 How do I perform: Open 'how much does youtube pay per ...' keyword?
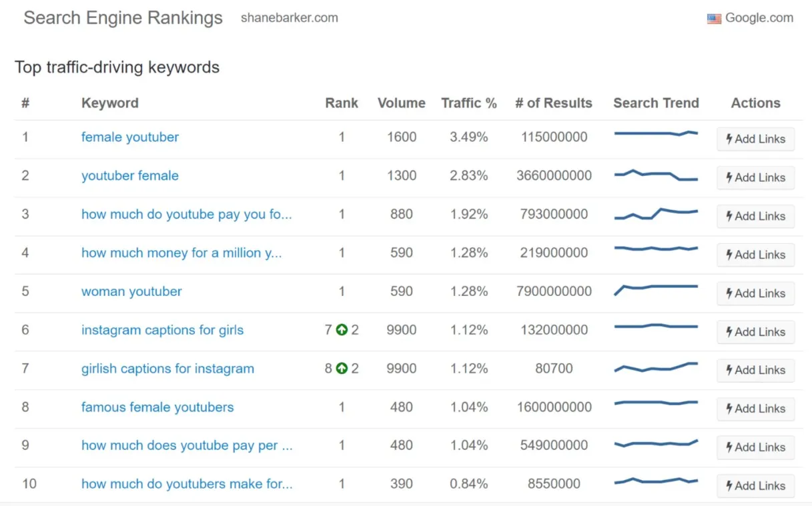(187, 446)
